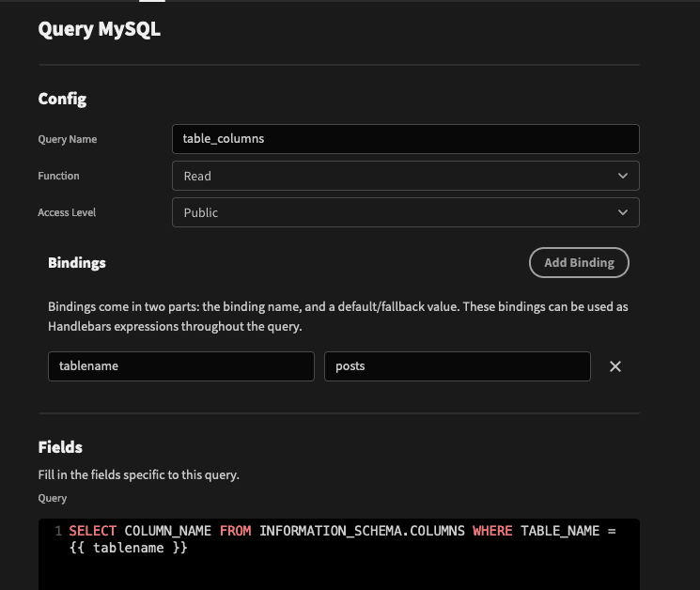Screen dimensions: 700x590
Task: Click the Query Name label
Action: point(68,139)
